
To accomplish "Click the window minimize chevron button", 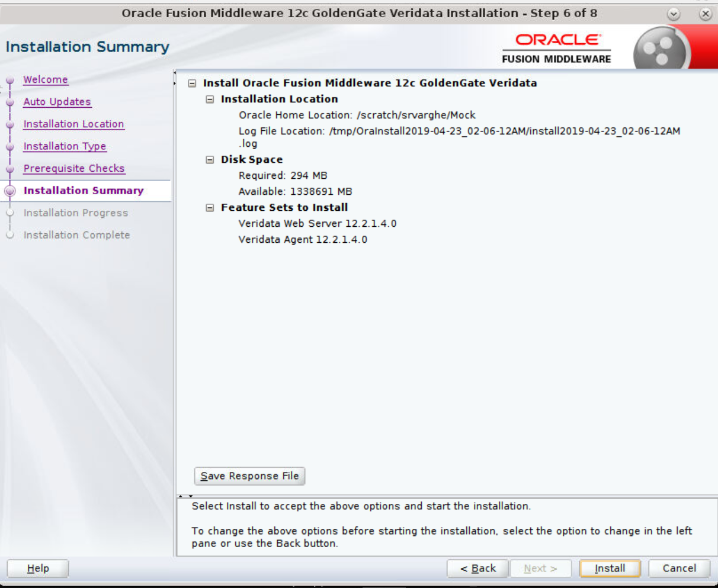I will [x=674, y=14].
